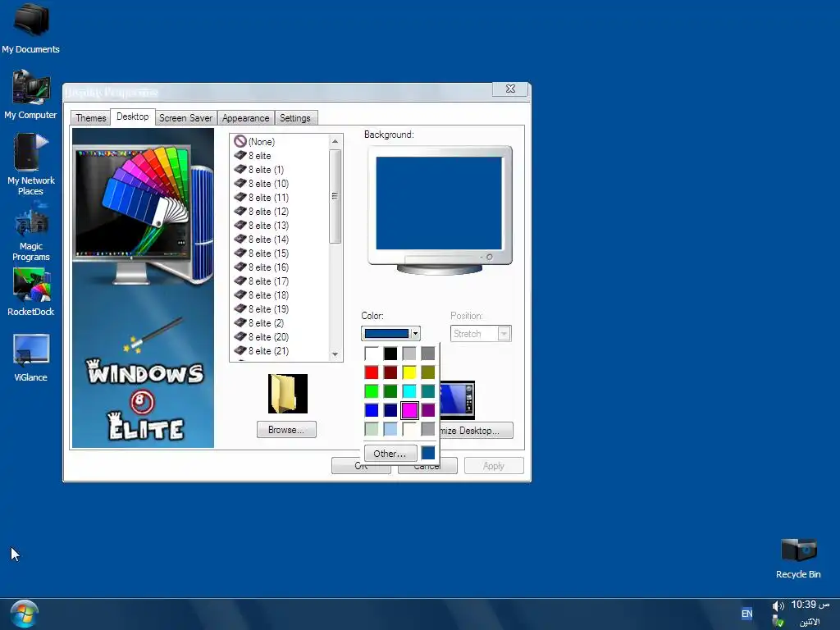Pick the dark maroon color swatch
840x630 pixels.
click(390, 372)
